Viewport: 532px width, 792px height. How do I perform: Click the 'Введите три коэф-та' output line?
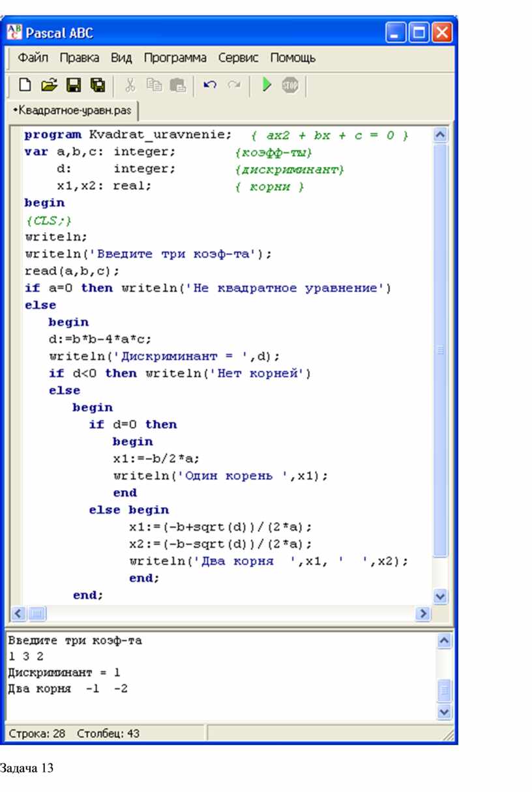point(75,641)
